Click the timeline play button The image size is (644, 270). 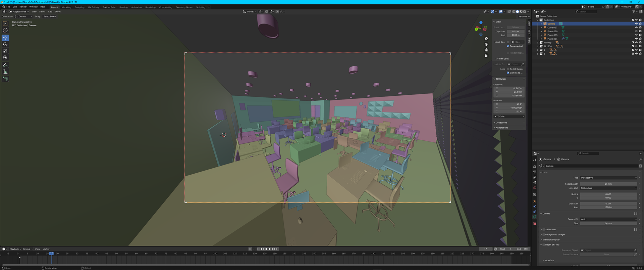(x=270, y=249)
